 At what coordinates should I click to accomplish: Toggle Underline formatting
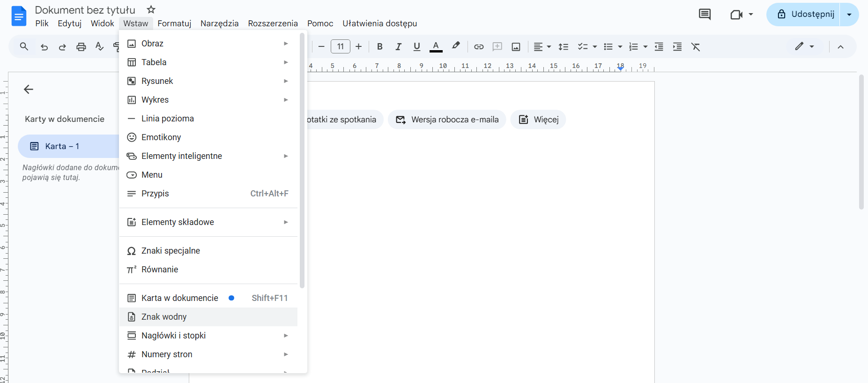416,47
